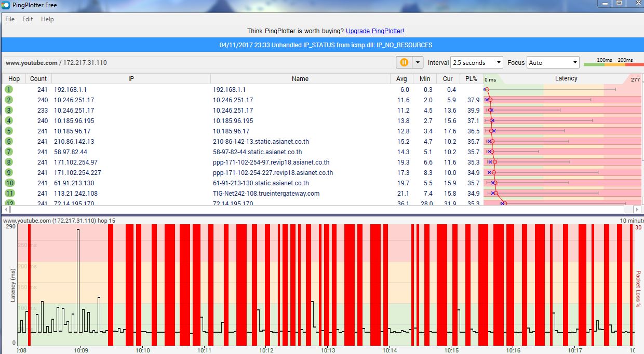Click name ppp-171-102-254-227.revip18.asianet.co.th
This screenshot has height=354, width=644.
point(273,173)
